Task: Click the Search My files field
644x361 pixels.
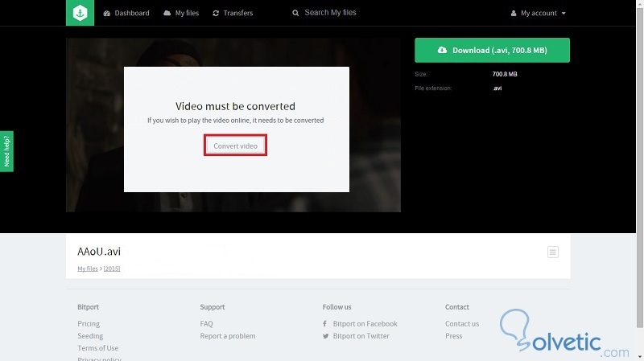Action: click(330, 13)
